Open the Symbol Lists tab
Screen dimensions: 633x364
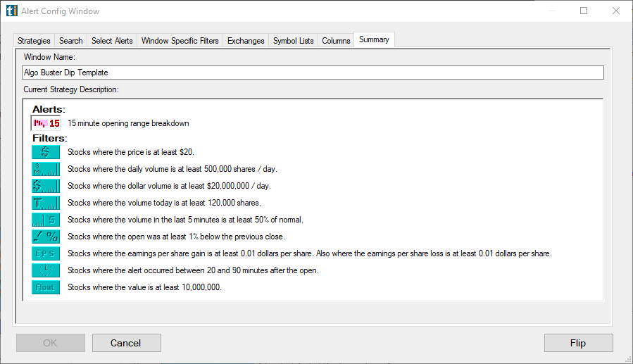coord(293,41)
